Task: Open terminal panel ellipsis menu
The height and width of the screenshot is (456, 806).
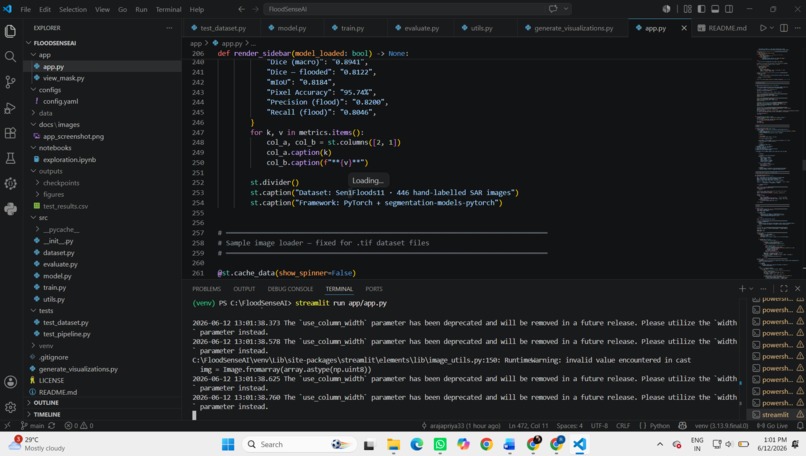Action: [763, 288]
